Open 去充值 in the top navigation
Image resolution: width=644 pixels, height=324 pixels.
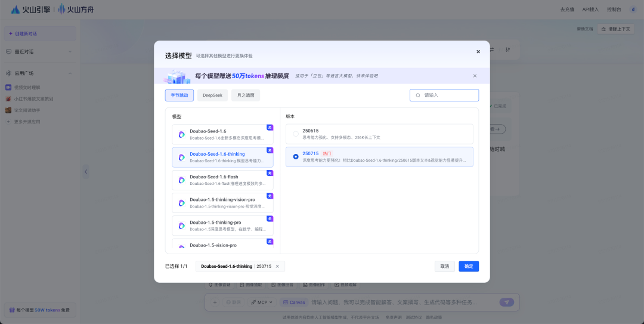click(x=567, y=10)
